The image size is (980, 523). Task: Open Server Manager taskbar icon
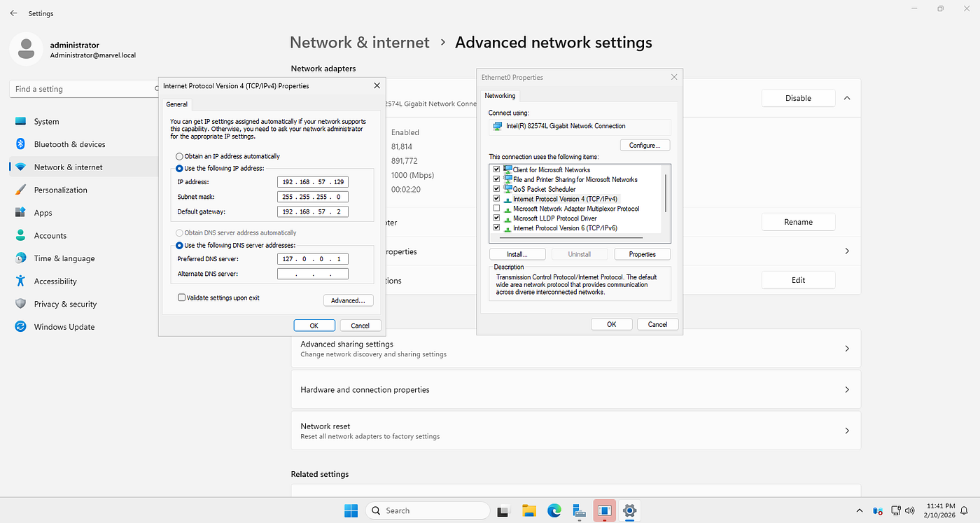coord(579,510)
